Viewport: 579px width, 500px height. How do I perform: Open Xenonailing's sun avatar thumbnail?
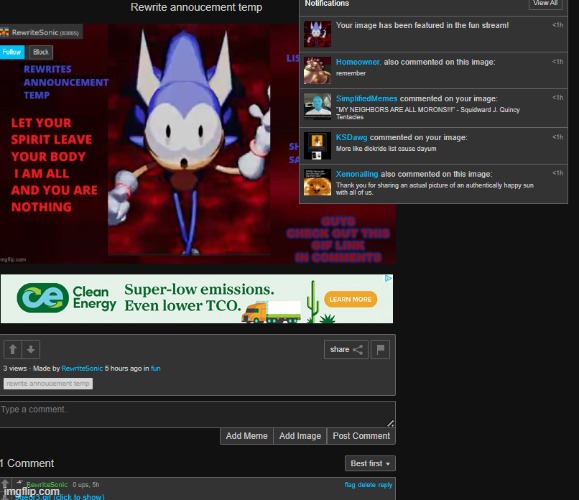pyautogui.click(x=317, y=182)
